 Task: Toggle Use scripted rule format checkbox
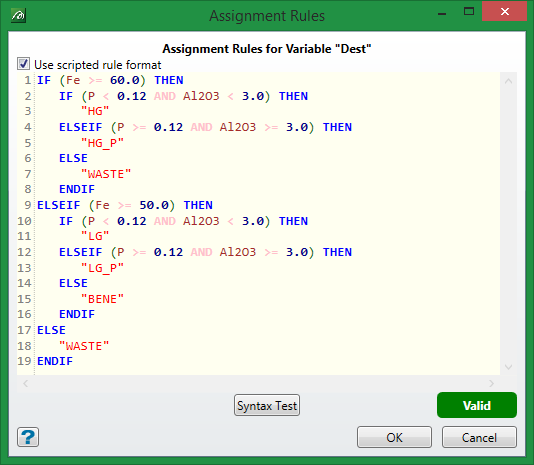(23, 64)
